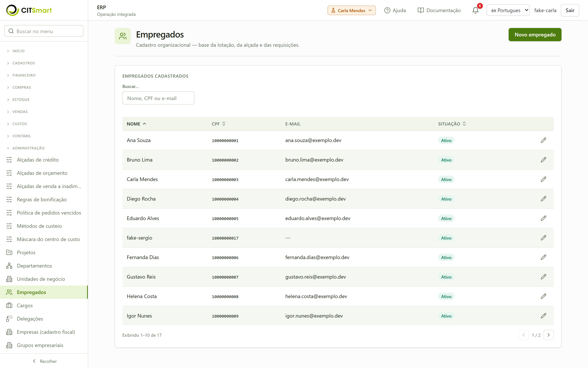Edit Gustavo Reis with pencil icon

pyautogui.click(x=543, y=277)
